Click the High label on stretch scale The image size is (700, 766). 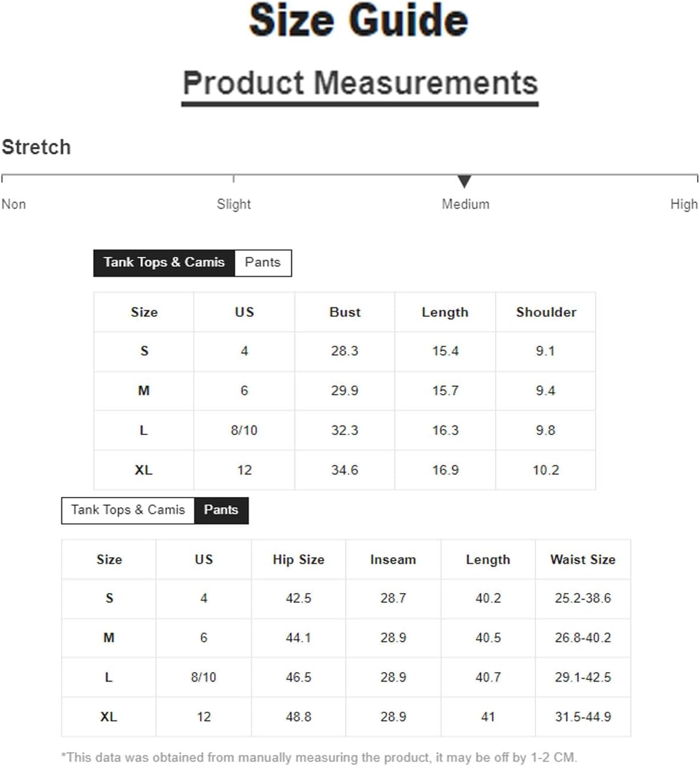point(684,204)
